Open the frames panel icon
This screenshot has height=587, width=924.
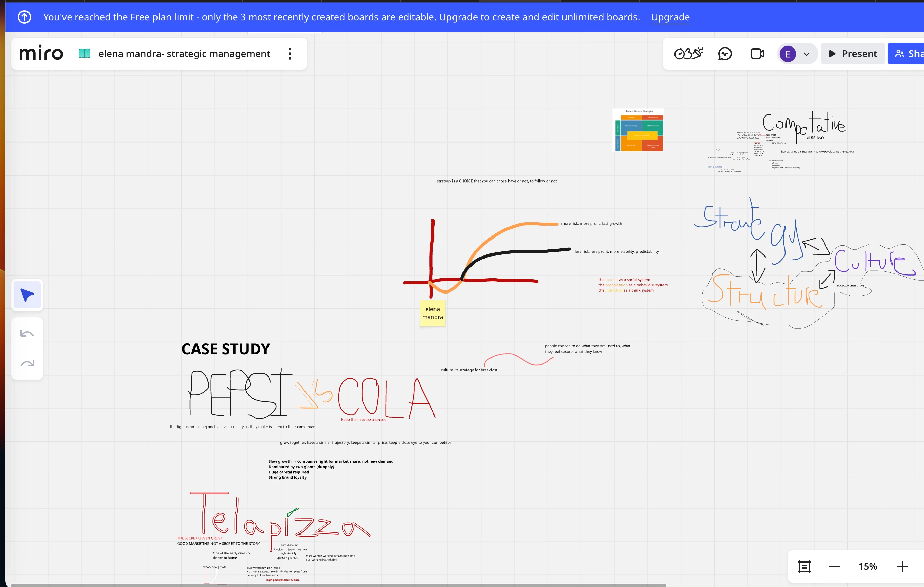(x=804, y=566)
